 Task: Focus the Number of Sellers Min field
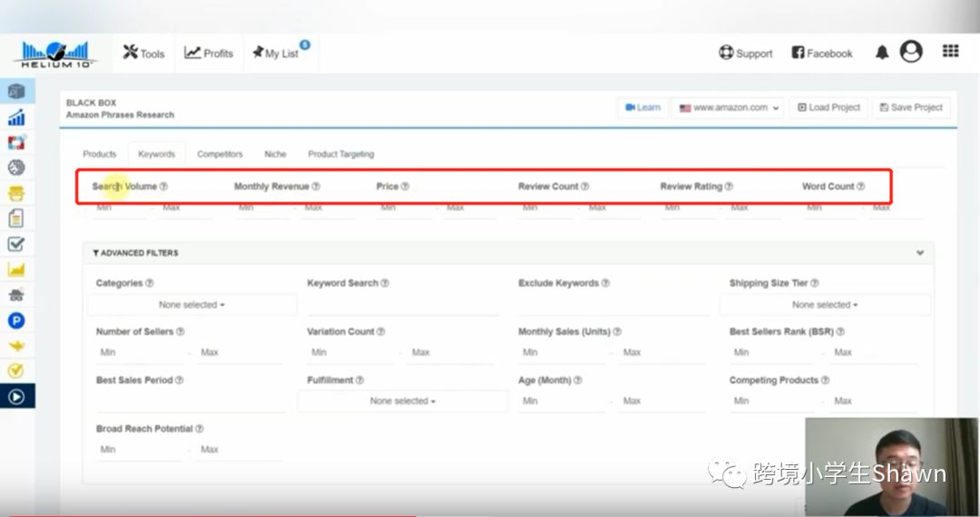pyautogui.click(x=140, y=353)
